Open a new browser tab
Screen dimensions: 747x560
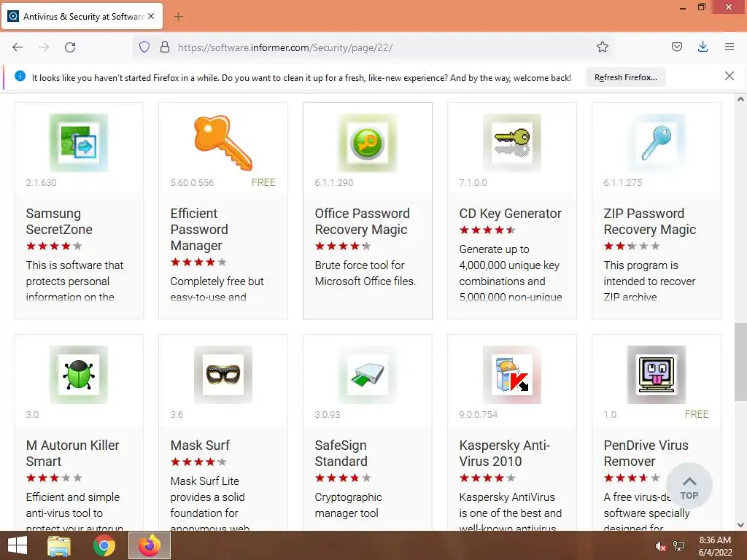coord(178,17)
